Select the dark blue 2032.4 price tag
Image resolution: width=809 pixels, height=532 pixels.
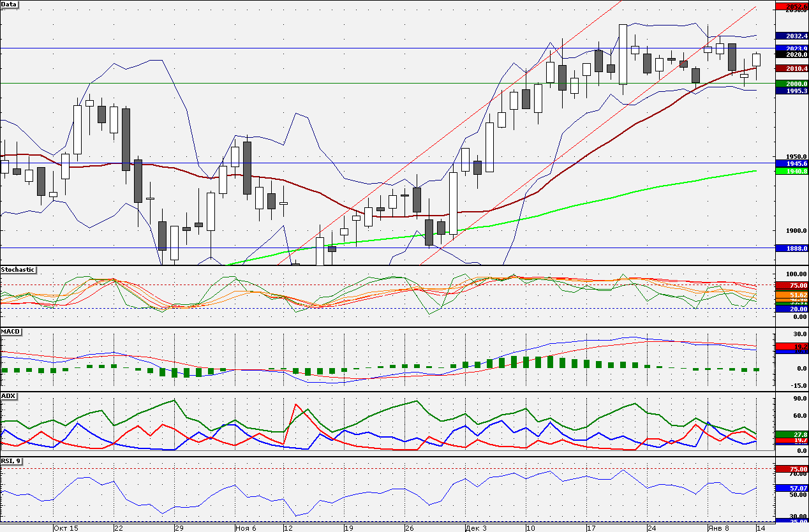(791, 36)
